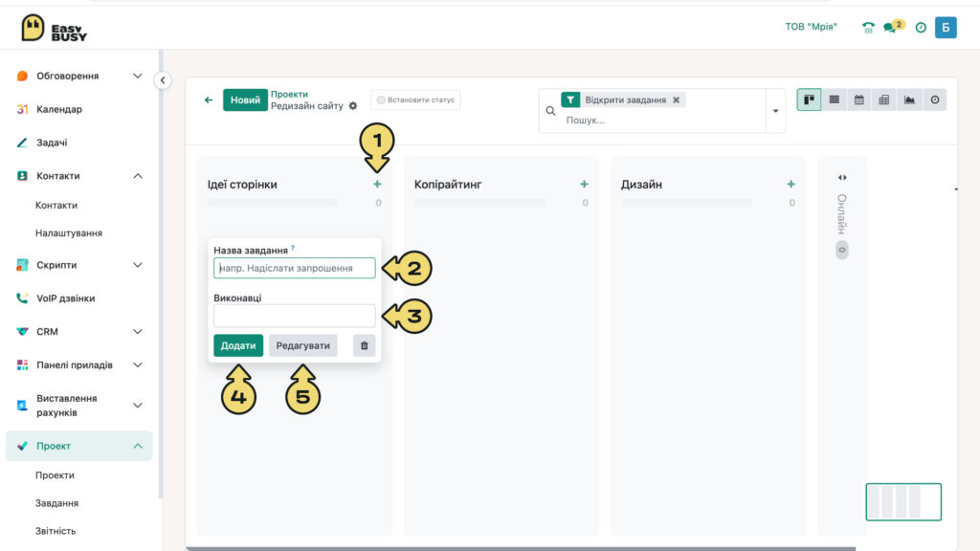Viewport: 980px width, 551px height.
Task: Collapse the sidebar with the arrow button
Action: tap(163, 80)
